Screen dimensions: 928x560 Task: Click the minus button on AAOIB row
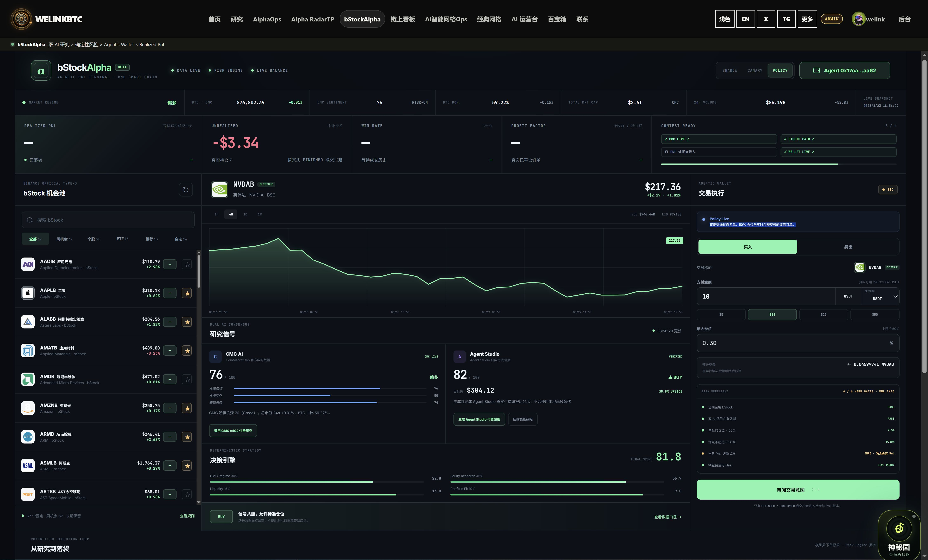tap(170, 264)
